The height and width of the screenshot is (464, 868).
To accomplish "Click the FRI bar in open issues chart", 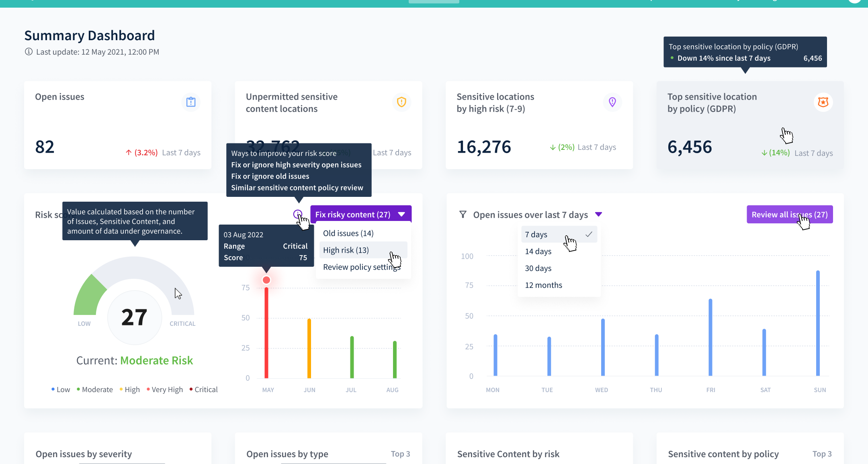I will [710, 337].
